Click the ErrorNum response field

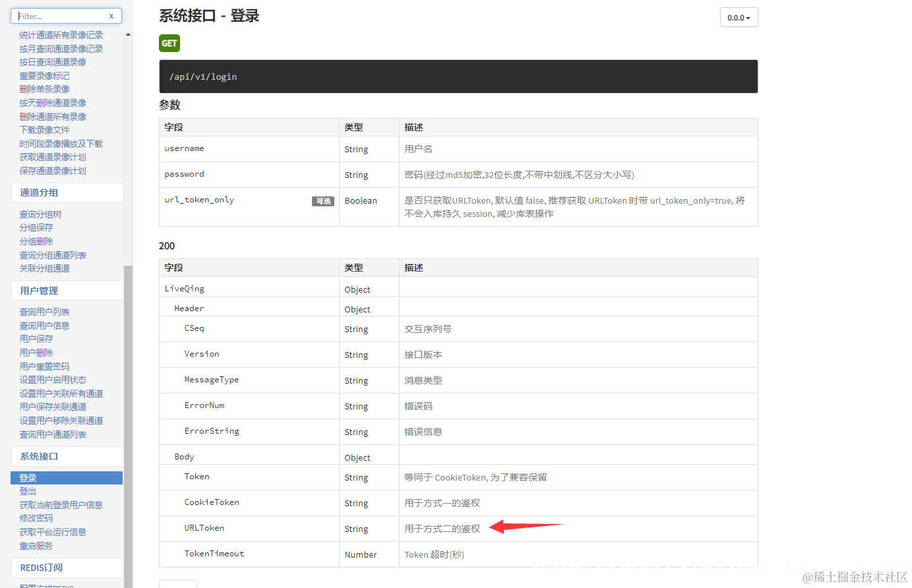click(x=204, y=405)
